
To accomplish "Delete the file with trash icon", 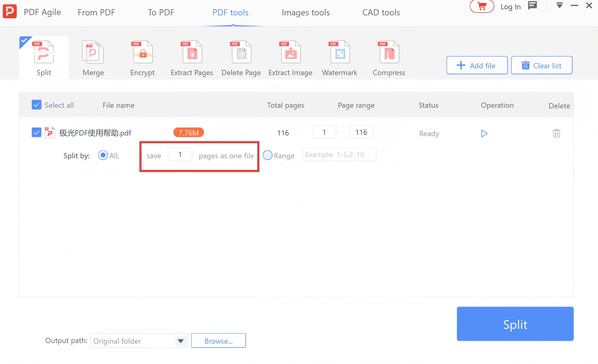I will [x=556, y=133].
